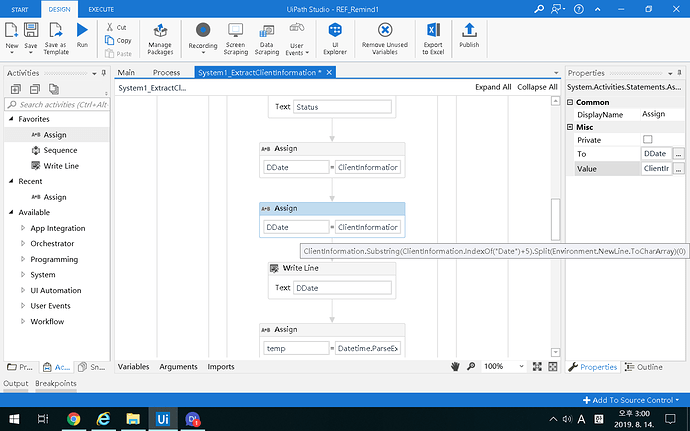
Task: Click the third Activities panel toolbar icon
Action: point(54,89)
